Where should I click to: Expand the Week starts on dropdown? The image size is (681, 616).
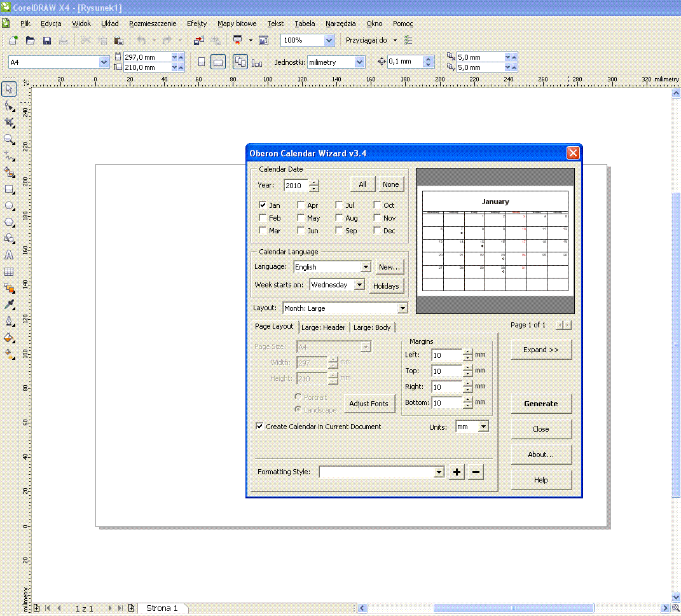pos(359,285)
